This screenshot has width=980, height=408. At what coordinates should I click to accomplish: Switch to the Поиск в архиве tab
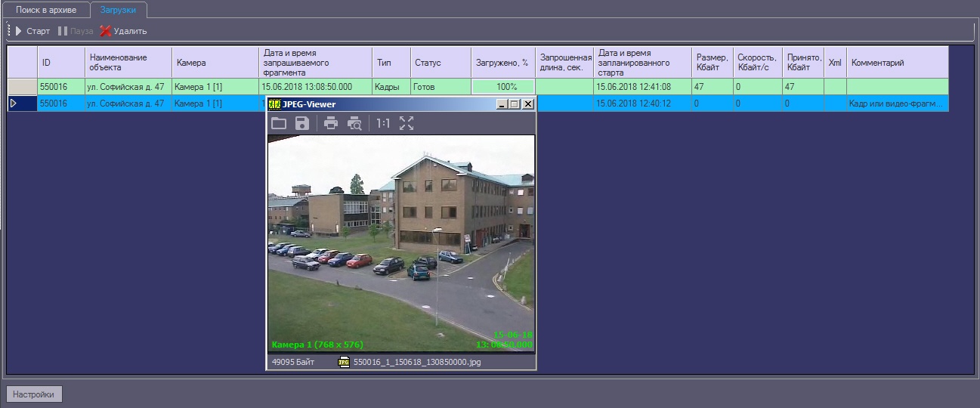click(x=46, y=10)
